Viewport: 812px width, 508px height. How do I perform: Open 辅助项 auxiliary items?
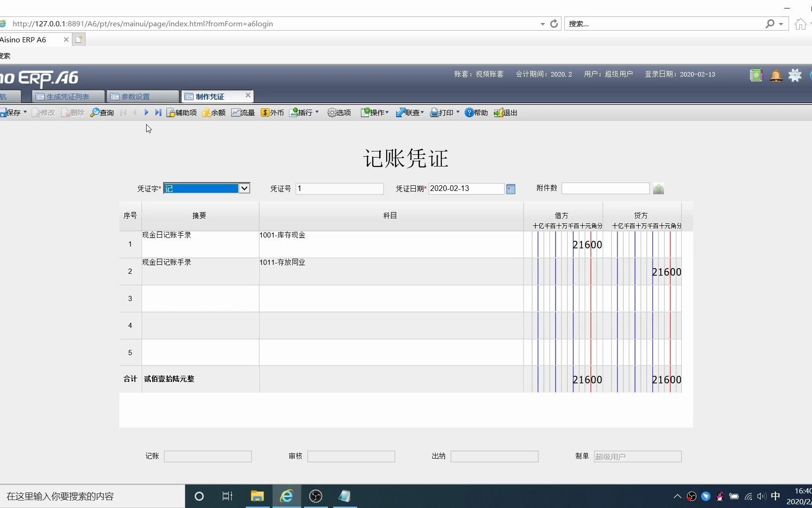tap(182, 112)
